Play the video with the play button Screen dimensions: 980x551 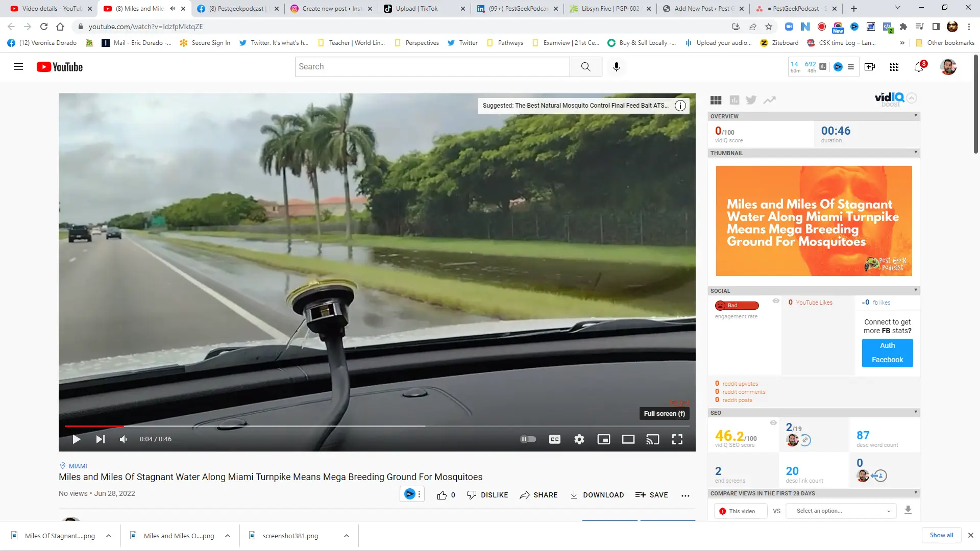(x=77, y=439)
